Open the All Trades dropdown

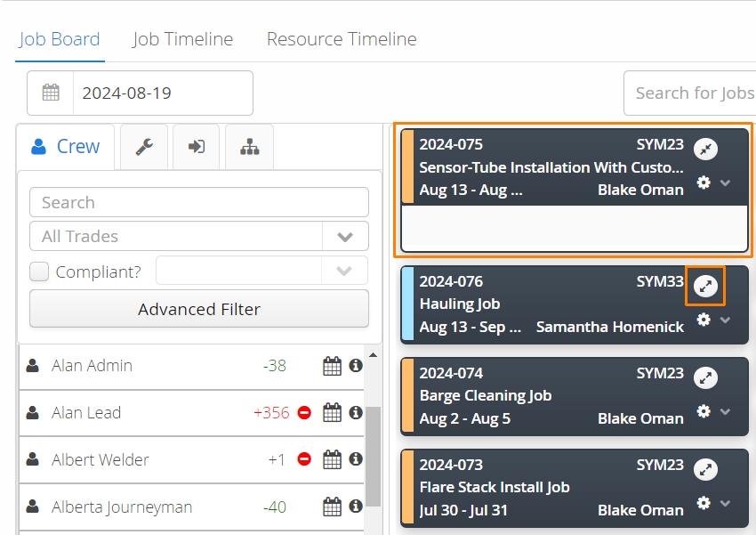tap(199, 236)
